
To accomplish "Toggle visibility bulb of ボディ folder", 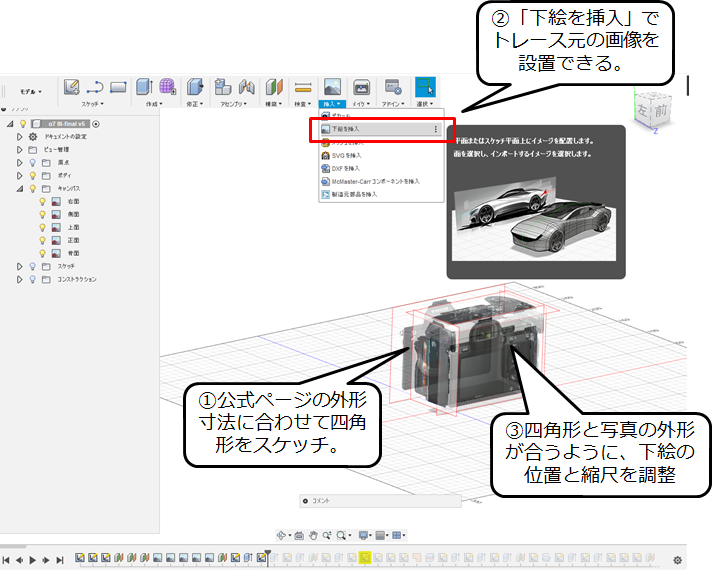I will click(33, 175).
